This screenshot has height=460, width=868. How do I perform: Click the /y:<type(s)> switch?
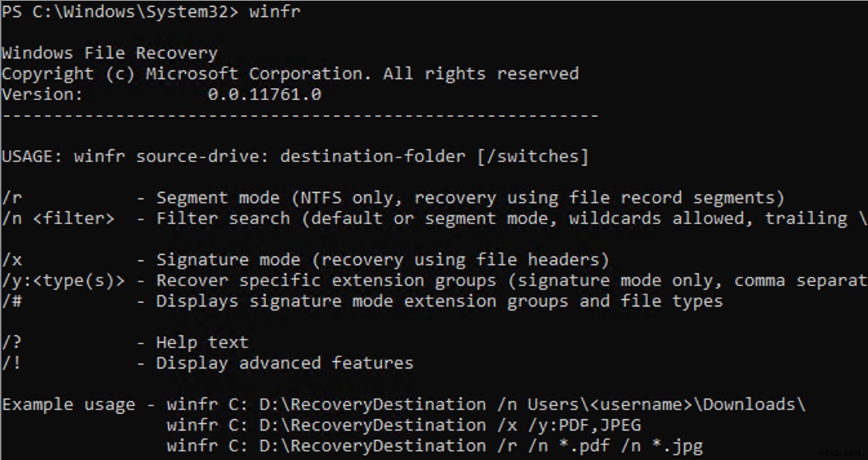[x=63, y=281]
